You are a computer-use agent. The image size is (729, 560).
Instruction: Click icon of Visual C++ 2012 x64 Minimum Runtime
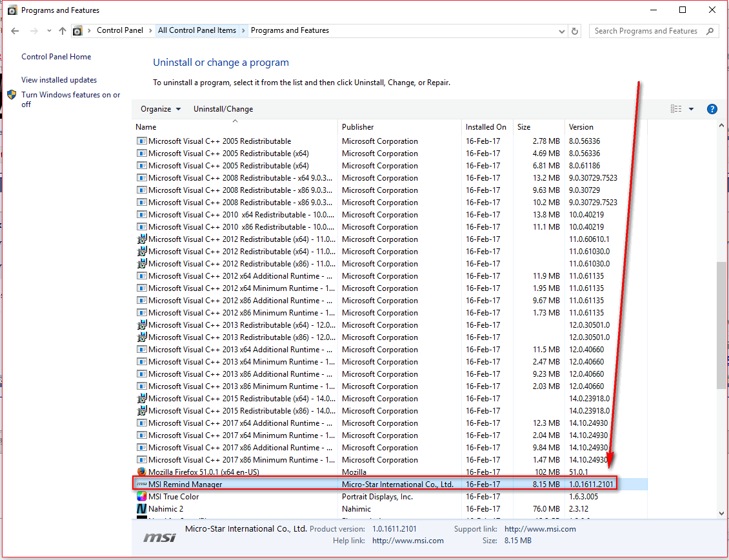pos(142,288)
